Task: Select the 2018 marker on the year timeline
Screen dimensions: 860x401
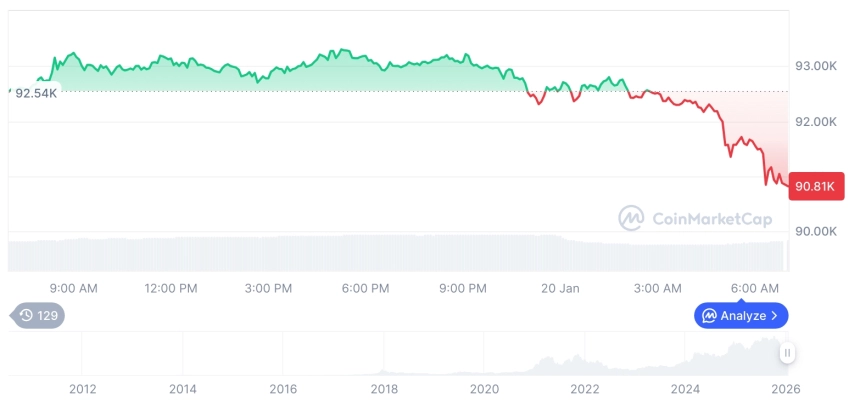Action: tap(384, 388)
